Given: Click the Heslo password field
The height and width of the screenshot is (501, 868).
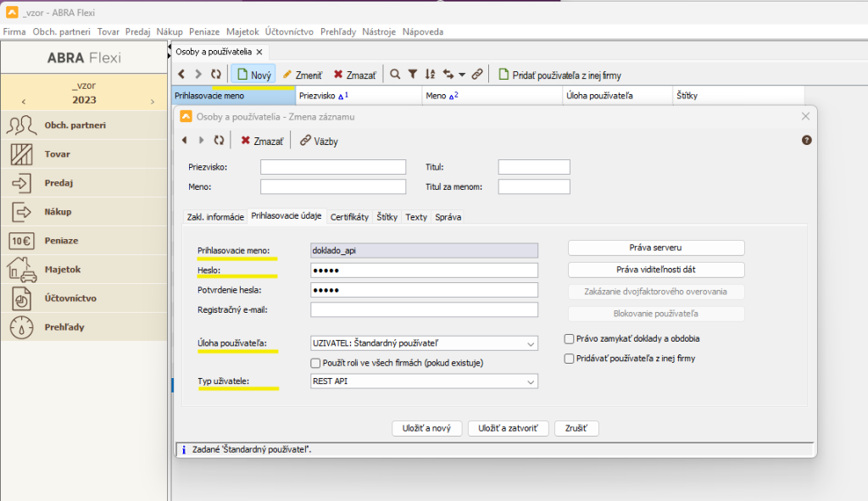Looking at the screenshot, I should 424,270.
